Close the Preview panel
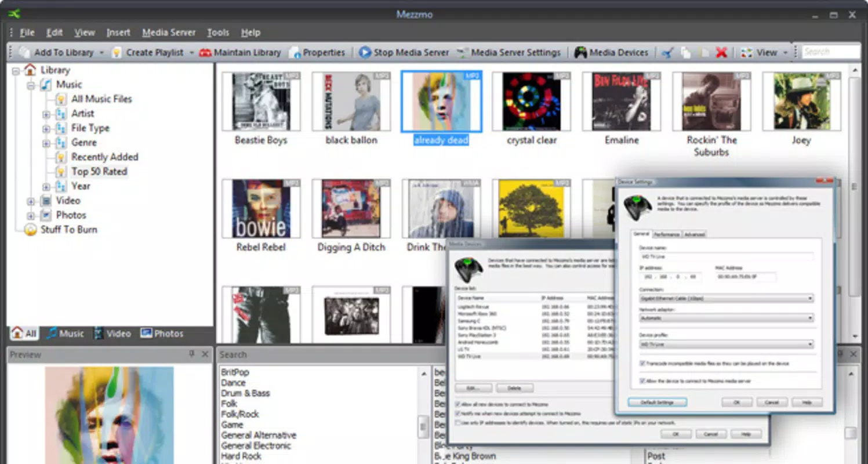This screenshot has width=868, height=464. 205,354
